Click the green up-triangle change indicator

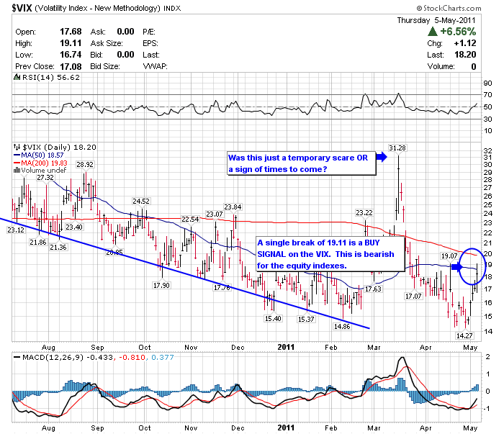[x=433, y=32]
